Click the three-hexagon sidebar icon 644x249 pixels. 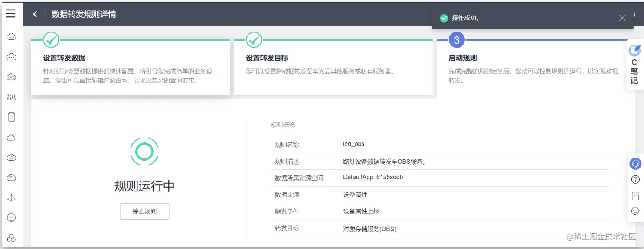[x=11, y=238]
